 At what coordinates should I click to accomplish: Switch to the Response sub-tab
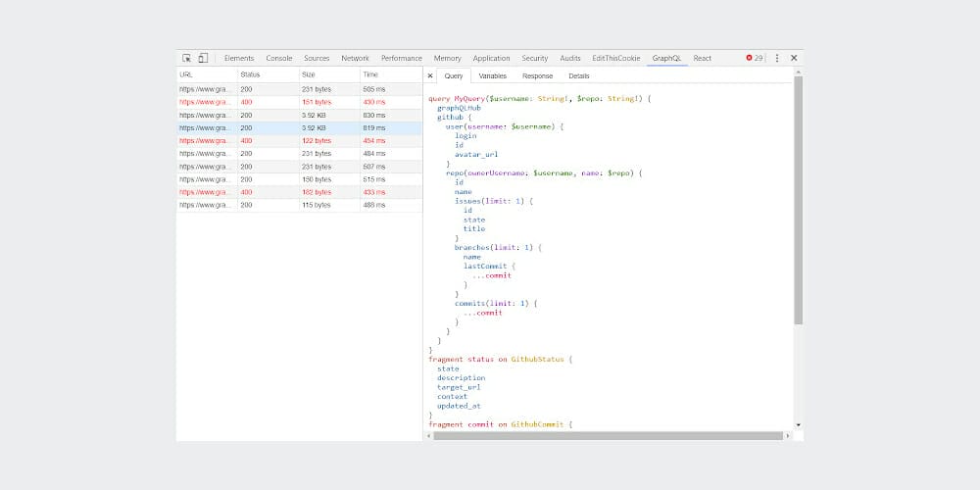pyautogui.click(x=537, y=75)
